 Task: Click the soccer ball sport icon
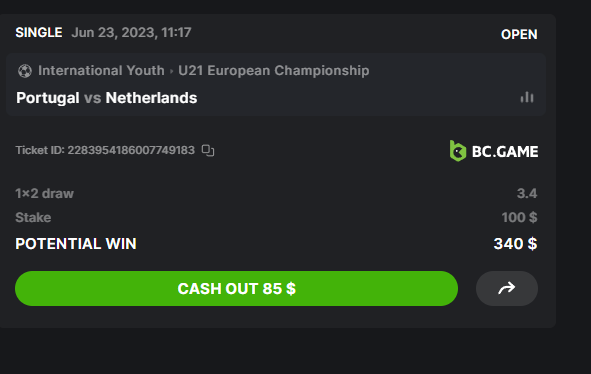25,71
